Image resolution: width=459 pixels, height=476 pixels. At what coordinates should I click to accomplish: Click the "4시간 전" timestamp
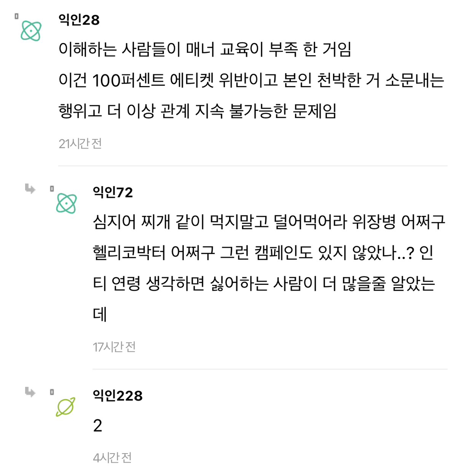[x=112, y=458]
